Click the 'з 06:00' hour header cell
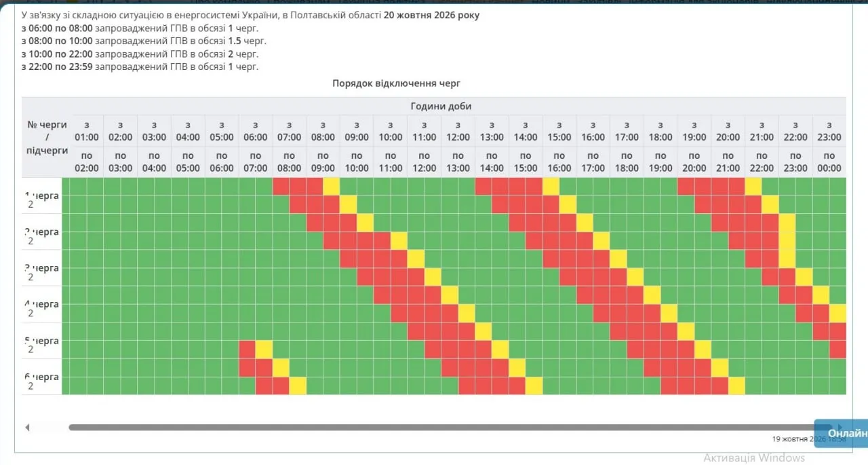This screenshot has width=868, height=465. [256, 131]
